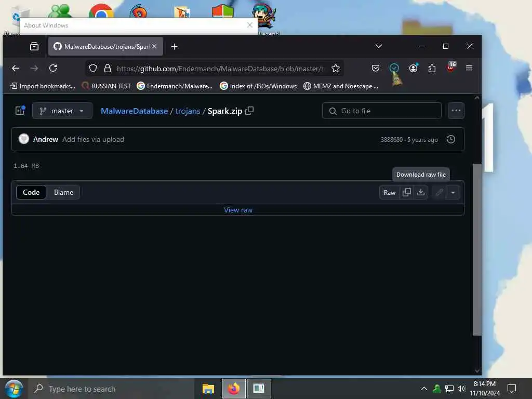Viewport: 532px width, 399px height.
Task: Open a new browser tab
Action: pos(175,46)
